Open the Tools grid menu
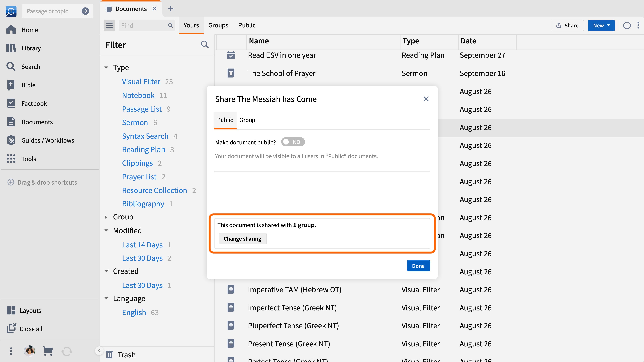644x362 pixels. 21,159
